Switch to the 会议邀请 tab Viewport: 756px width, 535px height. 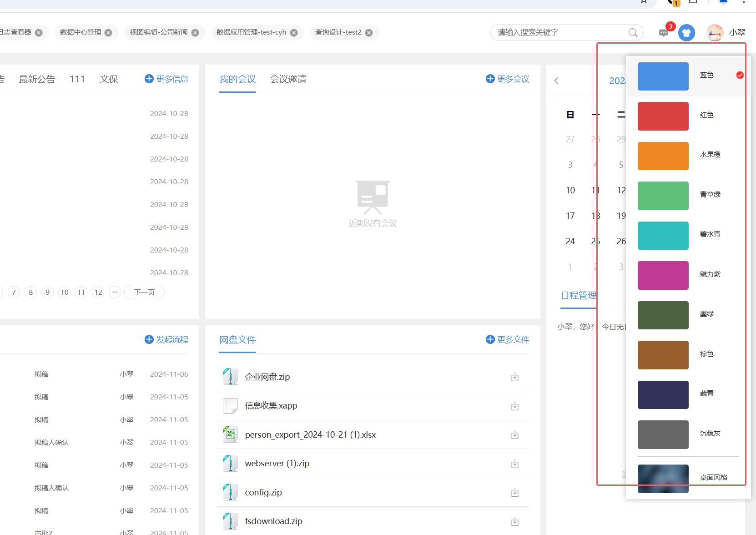pos(288,79)
